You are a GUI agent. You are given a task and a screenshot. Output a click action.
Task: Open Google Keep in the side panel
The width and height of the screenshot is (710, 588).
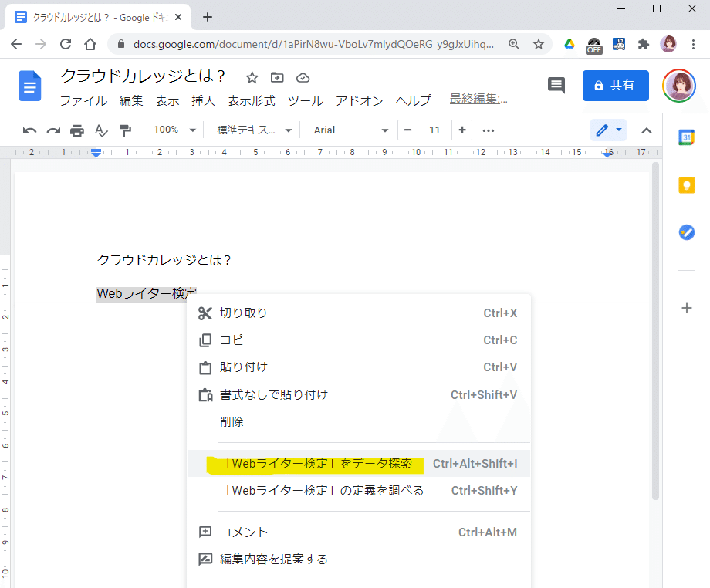pyautogui.click(x=686, y=185)
